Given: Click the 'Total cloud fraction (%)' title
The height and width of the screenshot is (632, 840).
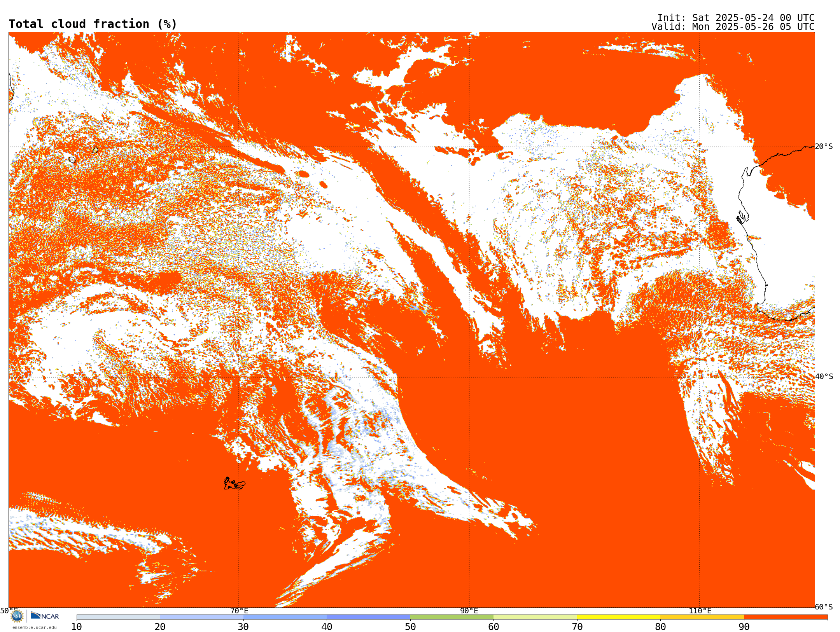Looking at the screenshot, I should (x=93, y=24).
